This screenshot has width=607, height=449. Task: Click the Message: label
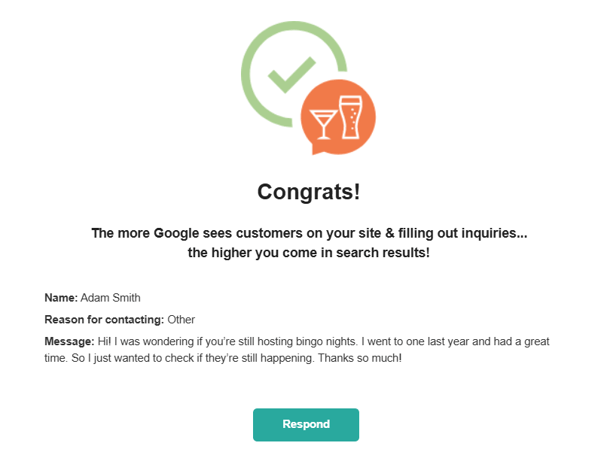68,342
